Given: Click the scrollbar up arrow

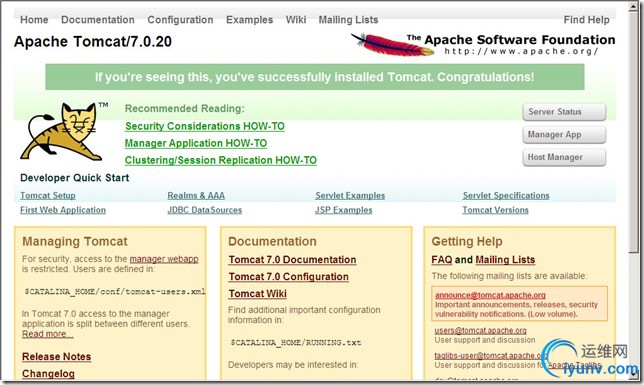Looking at the screenshot, I should click(x=633, y=7).
